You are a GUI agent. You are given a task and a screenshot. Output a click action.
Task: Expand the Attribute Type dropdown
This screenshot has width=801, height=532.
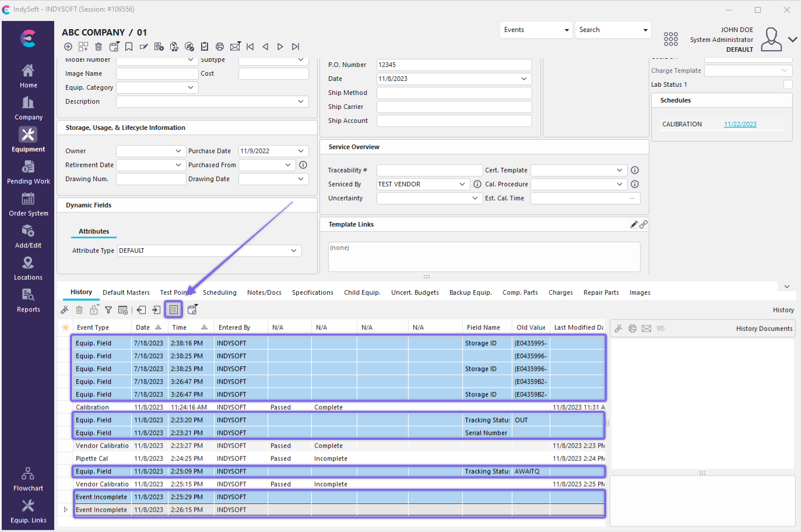coord(294,251)
